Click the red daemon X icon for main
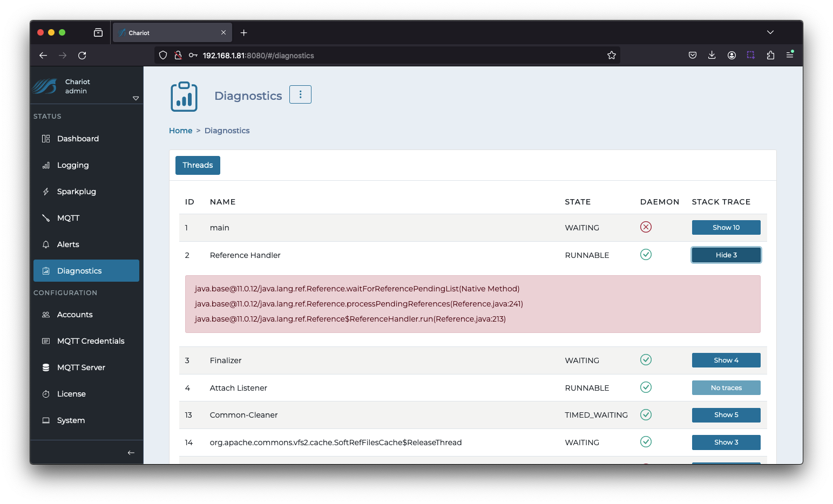 pos(646,227)
